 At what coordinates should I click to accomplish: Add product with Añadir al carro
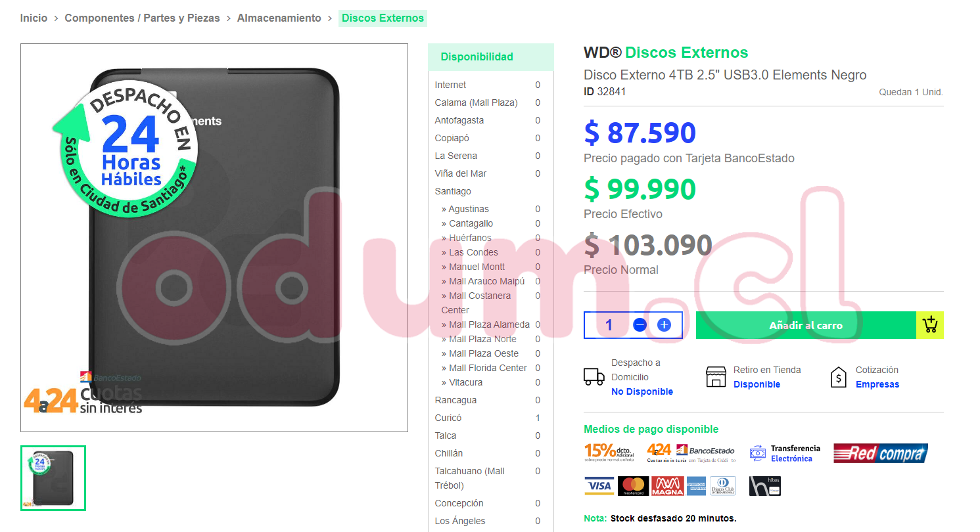[x=806, y=325]
